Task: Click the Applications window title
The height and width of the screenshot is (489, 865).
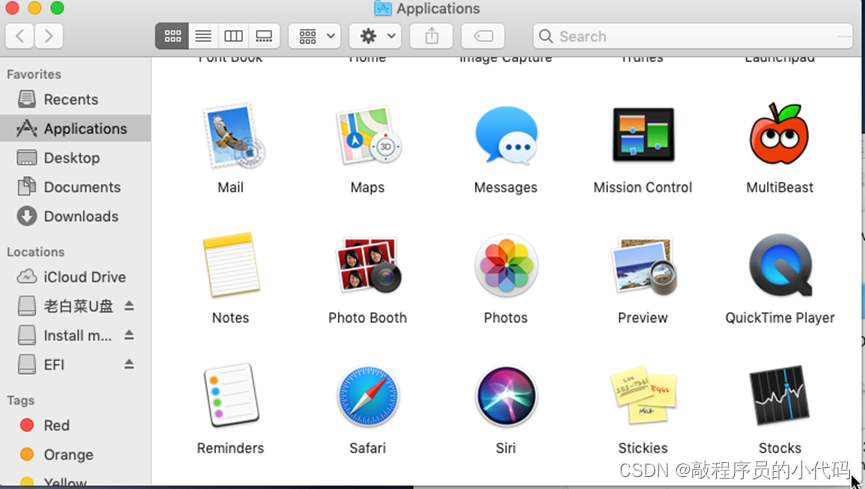Action: (438, 9)
